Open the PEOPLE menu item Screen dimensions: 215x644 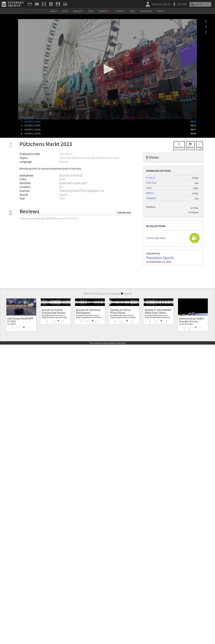pyautogui.click(x=161, y=11)
